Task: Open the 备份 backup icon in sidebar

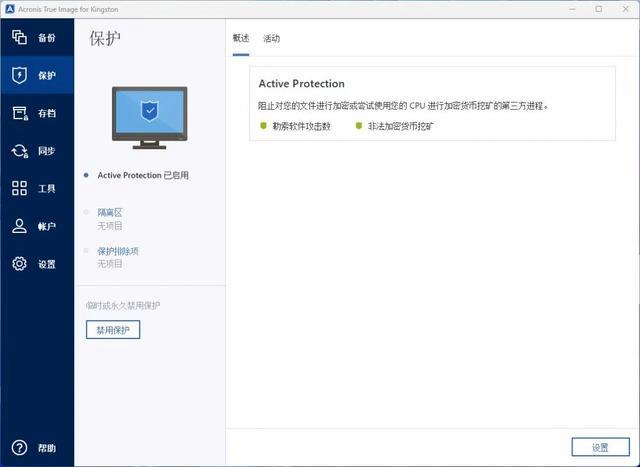Action: [x=19, y=37]
